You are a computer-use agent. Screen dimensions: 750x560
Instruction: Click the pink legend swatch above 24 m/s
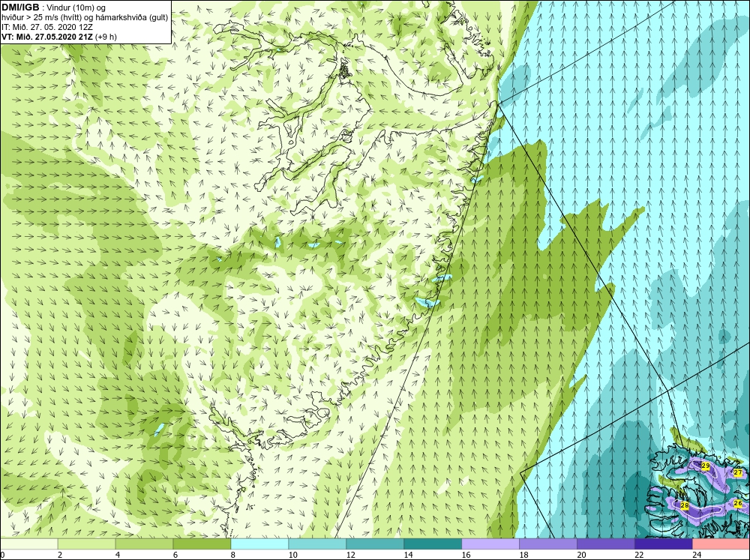(721, 544)
